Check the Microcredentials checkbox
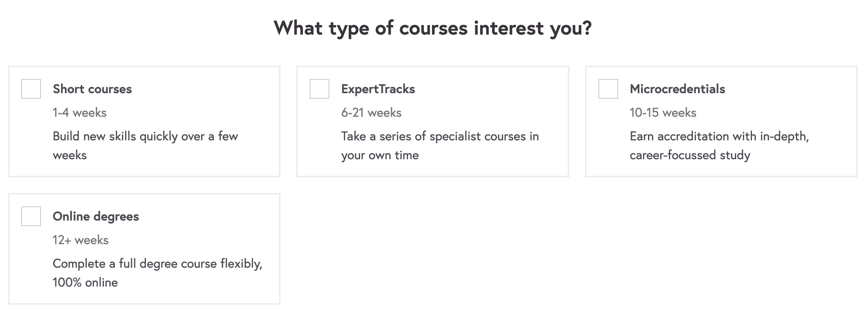Screen dimensions: 868x320 click(608, 89)
